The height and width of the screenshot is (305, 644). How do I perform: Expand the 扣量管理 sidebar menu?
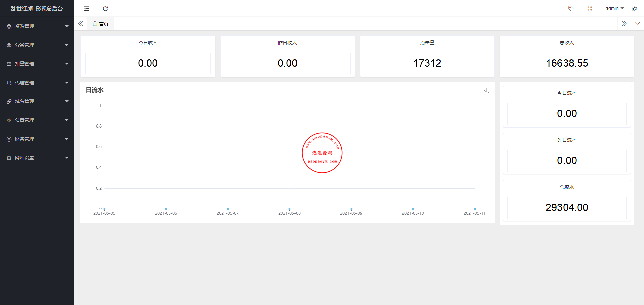(x=37, y=64)
